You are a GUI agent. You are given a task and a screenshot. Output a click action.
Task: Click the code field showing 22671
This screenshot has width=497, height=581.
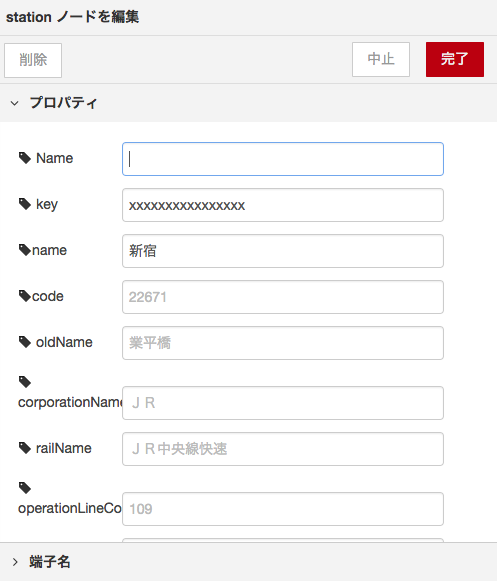[x=283, y=297]
